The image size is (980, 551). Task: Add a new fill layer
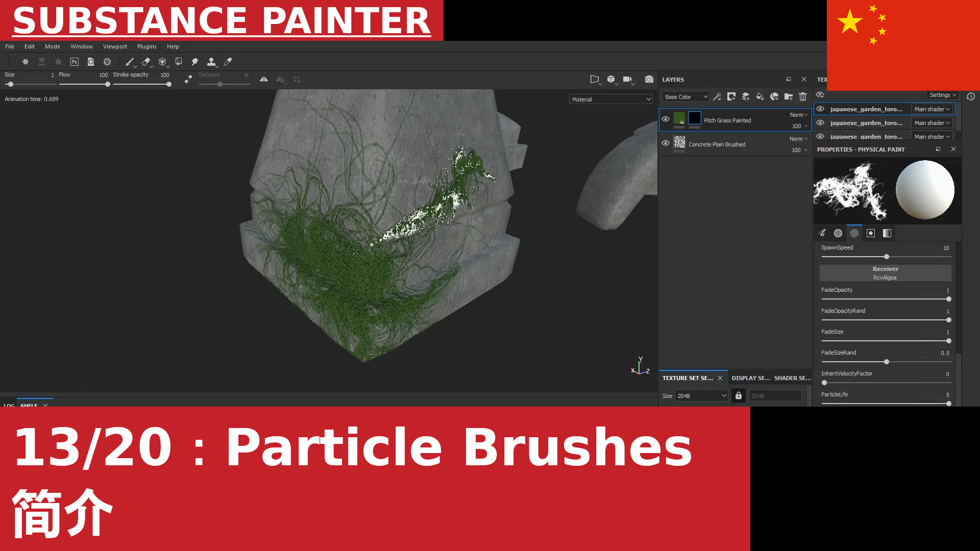(760, 96)
